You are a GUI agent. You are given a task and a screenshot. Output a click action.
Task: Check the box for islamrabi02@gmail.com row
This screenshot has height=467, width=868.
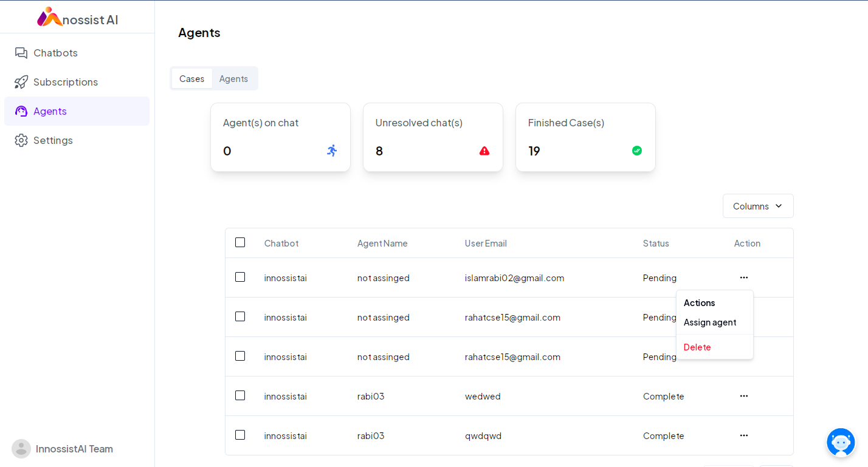[x=240, y=277]
